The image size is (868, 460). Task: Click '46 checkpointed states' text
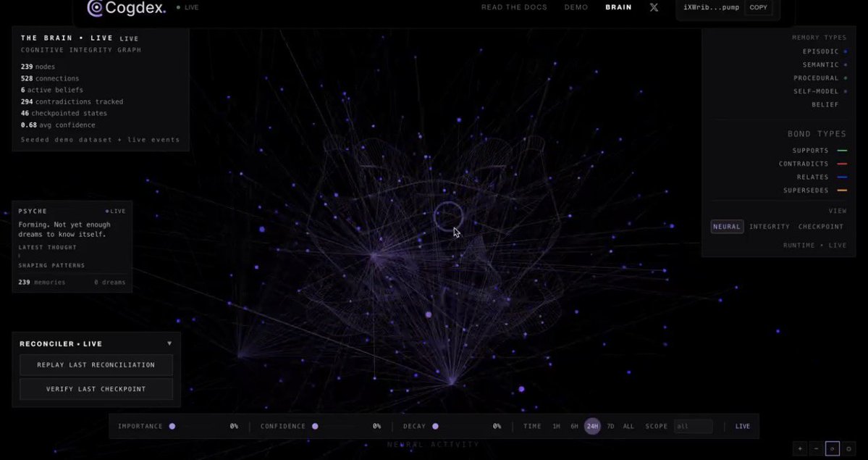pyautogui.click(x=64, y=113)
